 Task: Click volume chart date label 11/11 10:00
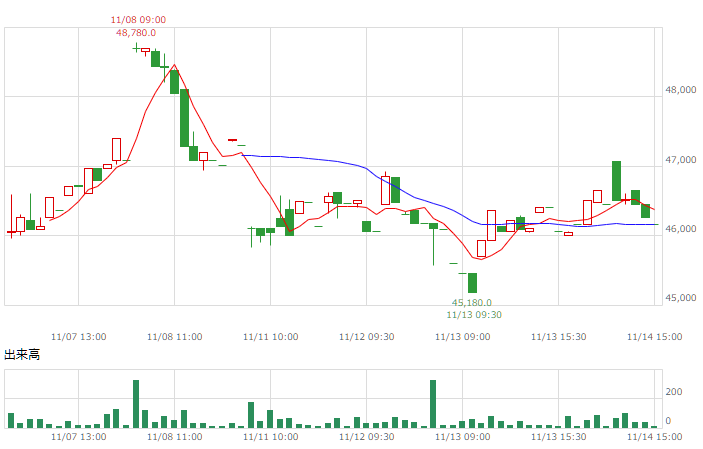tap(271, 436)
